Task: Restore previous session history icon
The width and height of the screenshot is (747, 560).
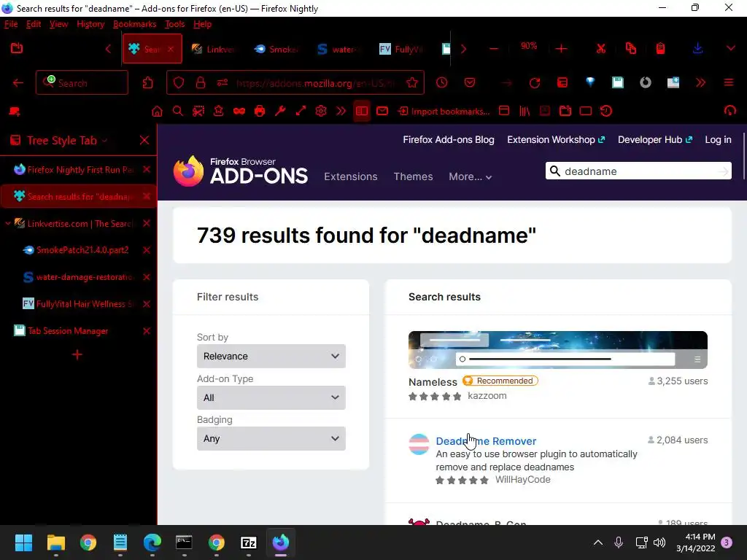Action: coord(606,112)
